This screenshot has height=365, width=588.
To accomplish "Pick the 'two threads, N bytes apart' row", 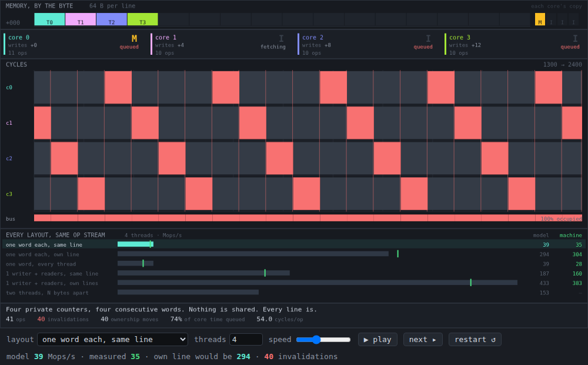I will point(294,293).
